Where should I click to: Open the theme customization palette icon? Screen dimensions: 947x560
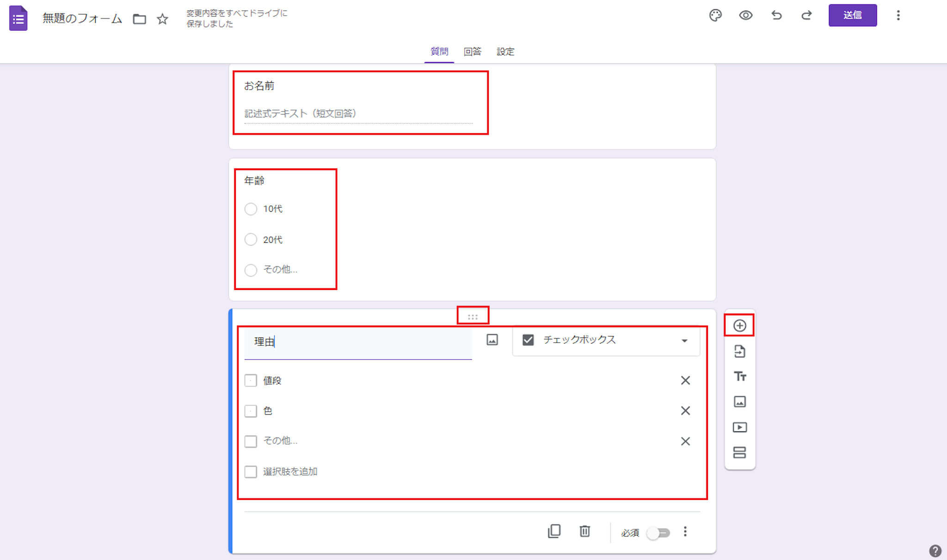[x=715, y=15]
